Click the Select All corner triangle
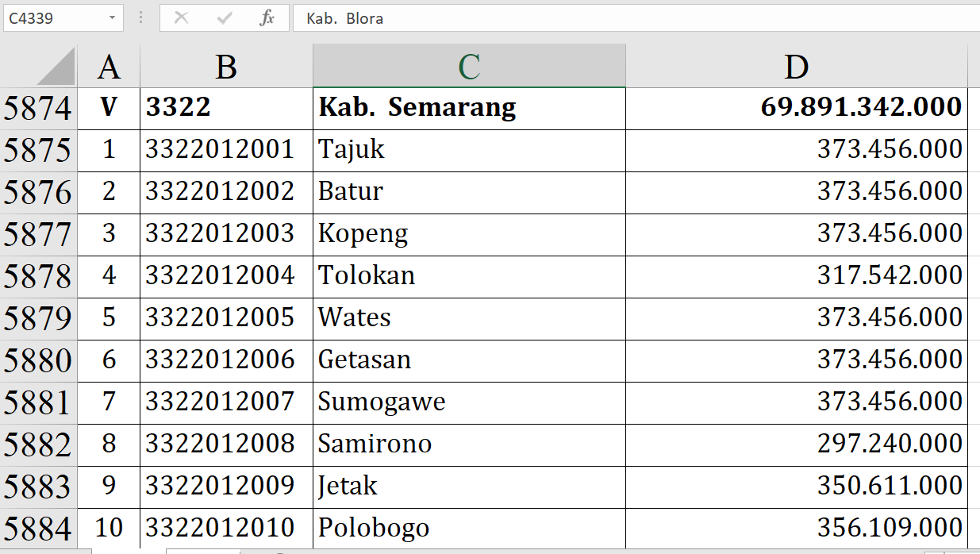This screenshot has width=980, height=554. tap(56, 67)
